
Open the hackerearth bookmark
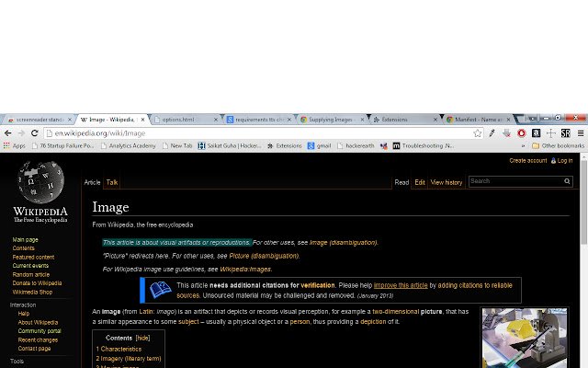point(356,145)
